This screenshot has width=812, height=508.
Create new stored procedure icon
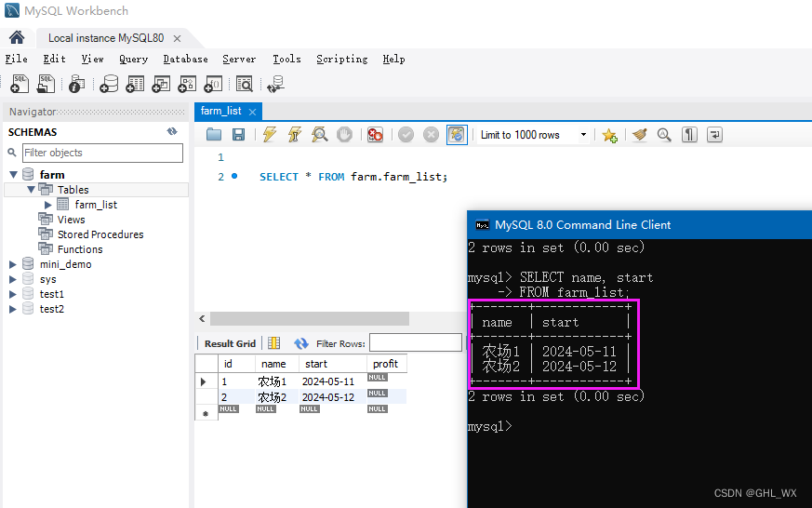click(x=187, y=84)
